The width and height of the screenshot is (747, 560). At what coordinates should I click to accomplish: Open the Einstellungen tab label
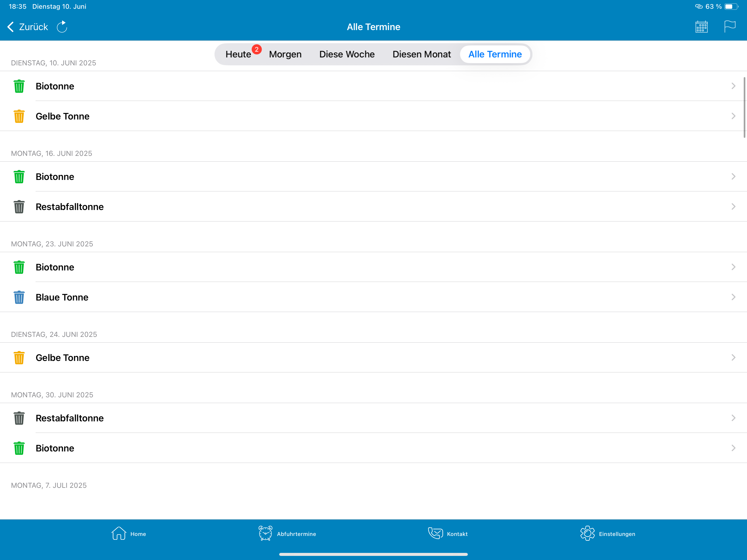pos(617,534)
